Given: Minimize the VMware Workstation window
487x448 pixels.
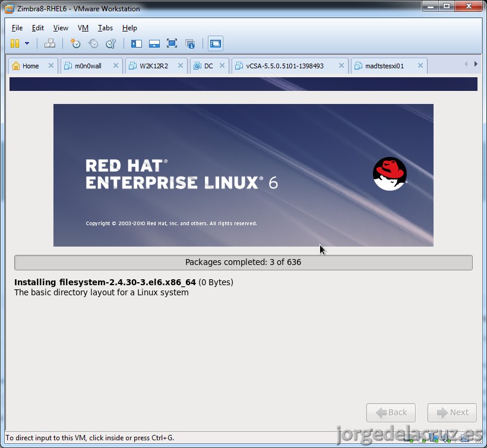Looking at the screenshot, I should [430, 6].
